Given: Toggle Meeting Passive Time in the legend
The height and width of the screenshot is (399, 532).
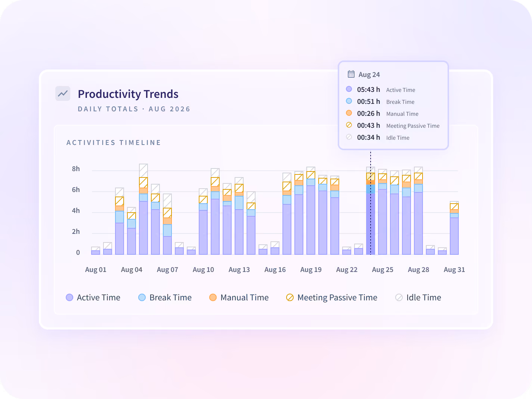Looking at the screenshot, I should pos(331,297).
